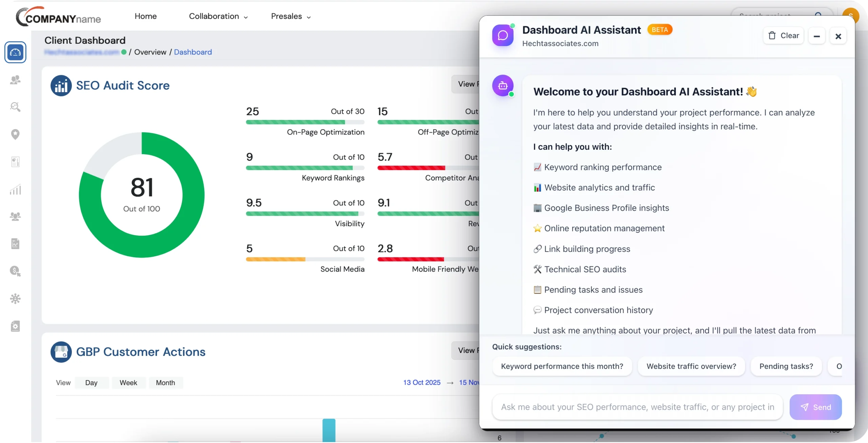868x443 pixels.
Task: Open the location pin sidebar icon
Action: click(x=15, y=134)
